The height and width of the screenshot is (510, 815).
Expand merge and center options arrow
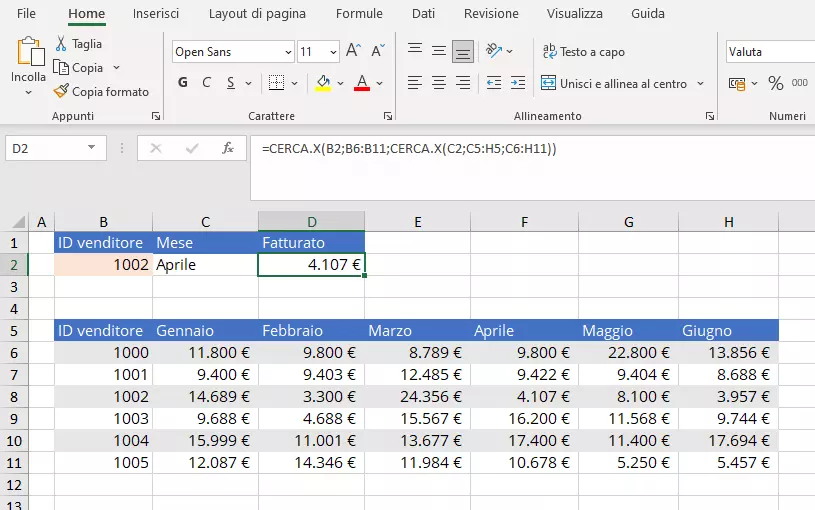(x=700, y=83)
